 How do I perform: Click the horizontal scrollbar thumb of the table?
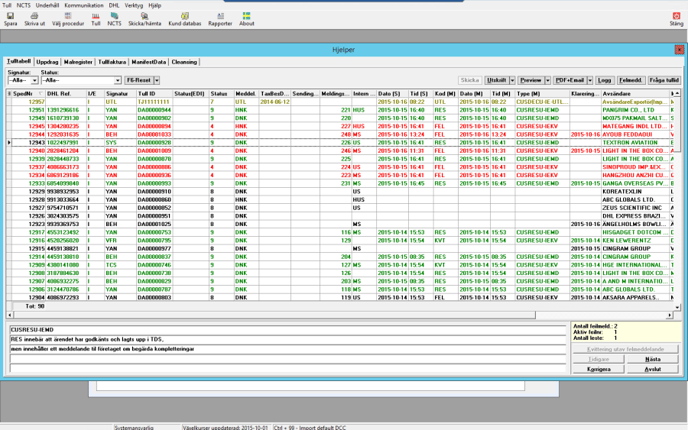pos(274,315)
